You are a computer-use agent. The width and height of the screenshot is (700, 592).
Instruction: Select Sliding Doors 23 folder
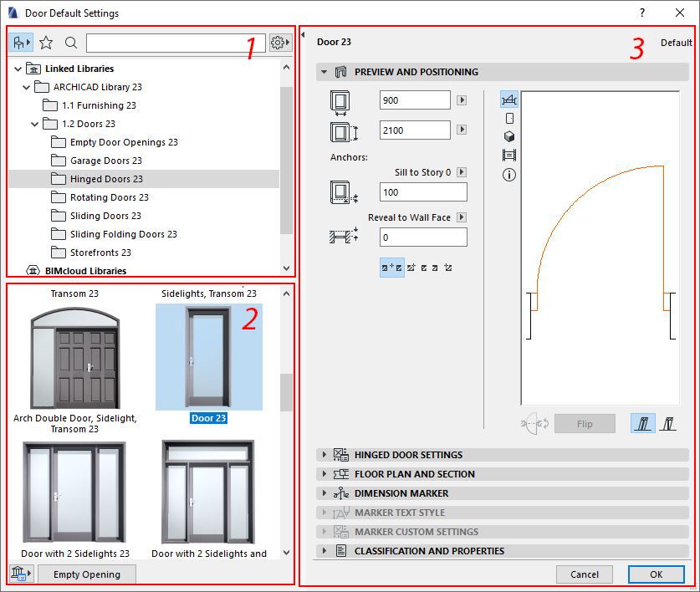[x=96, y=216]
